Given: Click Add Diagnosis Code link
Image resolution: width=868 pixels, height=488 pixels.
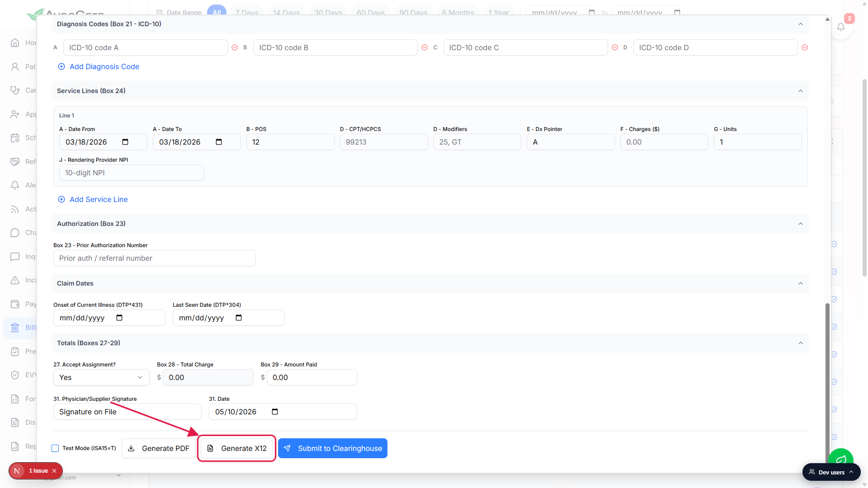Looking at the screenshot, I should point(99,66).
